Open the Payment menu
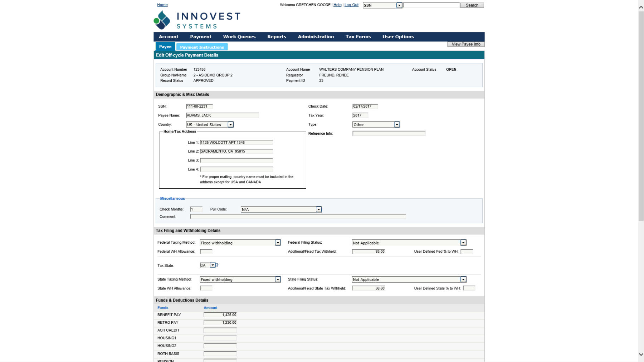 [x=201, y=37]
